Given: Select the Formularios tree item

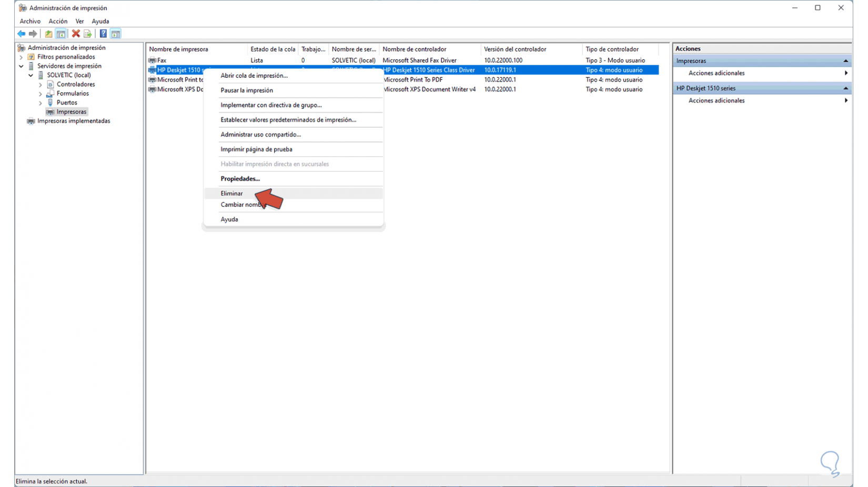Looking at the screenshot, I should [73, 94].
